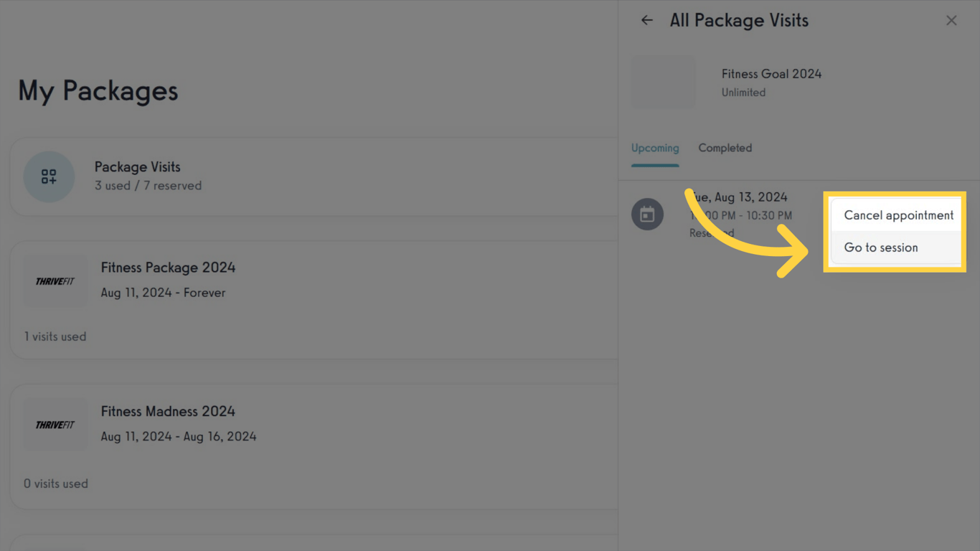Switch to the Upcoming tab
Screen dimensions: 980x551
(655, 148)
